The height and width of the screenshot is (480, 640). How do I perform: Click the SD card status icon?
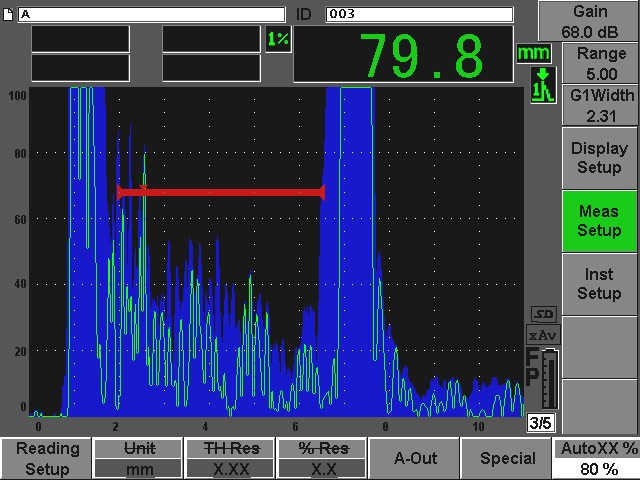[x=542, y=314]
